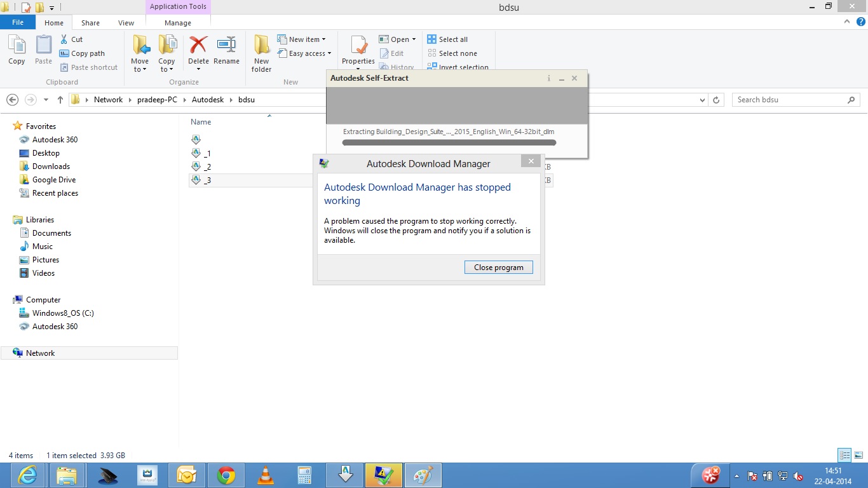Image resolution: width=868 pixels, height=488 pixels.
Task: Open the address bar history dropdown
Action: 702,100
